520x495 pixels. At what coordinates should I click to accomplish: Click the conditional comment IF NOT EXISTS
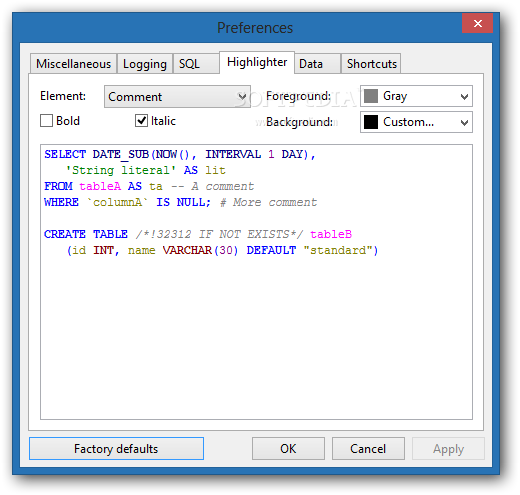220,234
